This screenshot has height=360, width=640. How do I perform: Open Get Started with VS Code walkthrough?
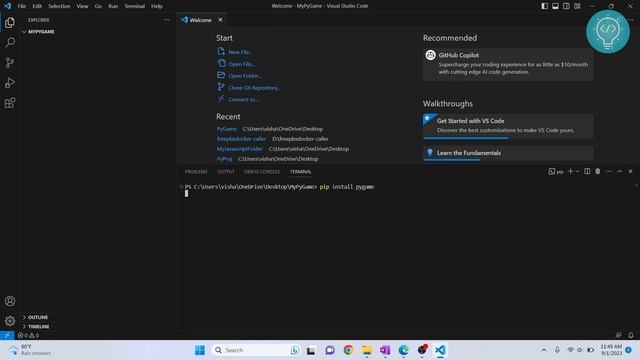point(508,126)
